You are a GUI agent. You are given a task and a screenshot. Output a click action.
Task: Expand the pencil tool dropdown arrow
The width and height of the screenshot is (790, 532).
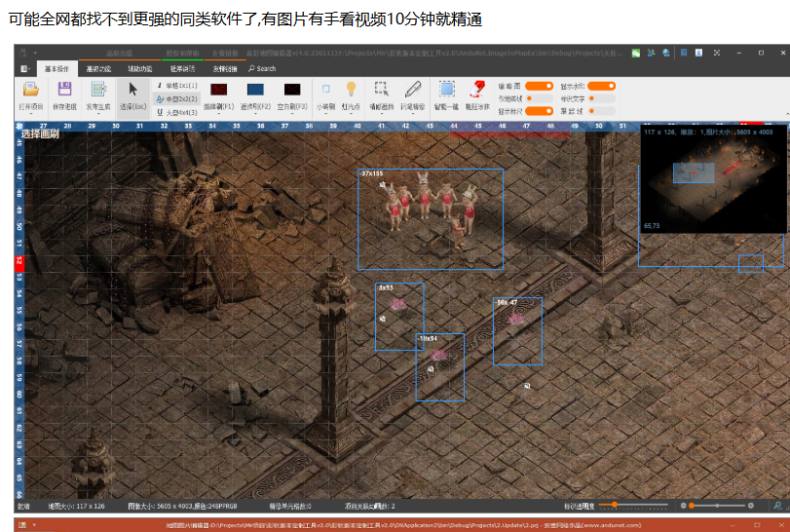click(413, 114)
